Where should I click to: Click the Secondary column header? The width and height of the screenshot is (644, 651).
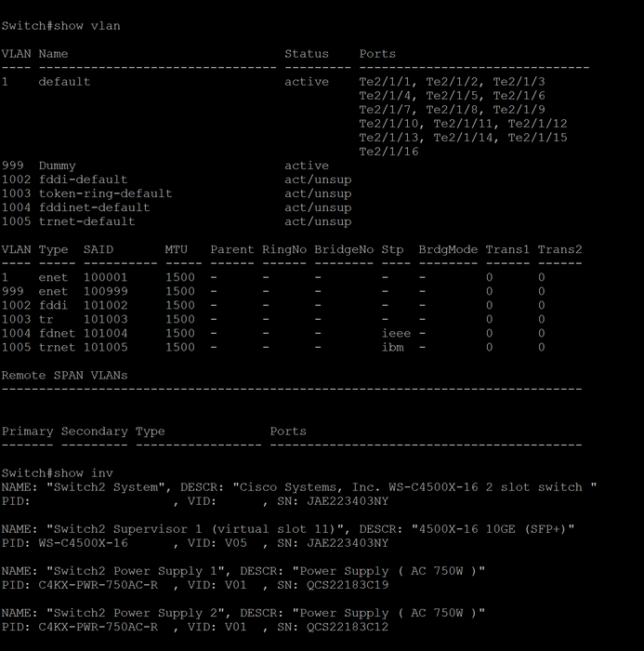click(95, 432)
